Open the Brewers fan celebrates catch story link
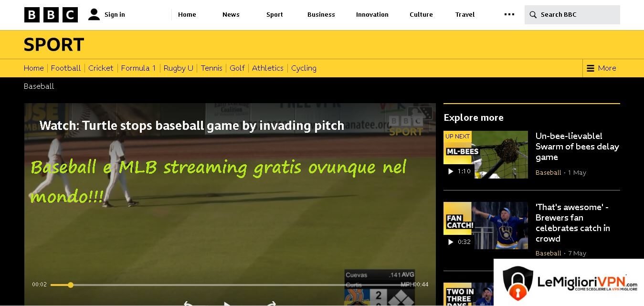The image size is (644, 306). point(573,223)
